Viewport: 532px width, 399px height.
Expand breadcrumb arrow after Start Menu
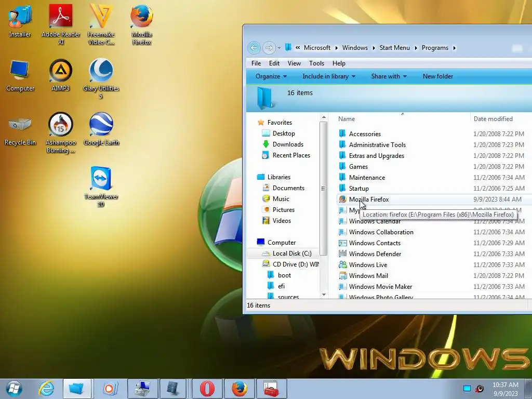point(416,48)
